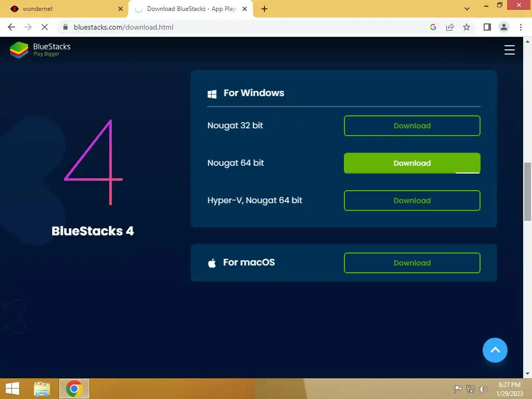Download Hyper-V Nougat 64 bit version

click(x=412, y=201)
